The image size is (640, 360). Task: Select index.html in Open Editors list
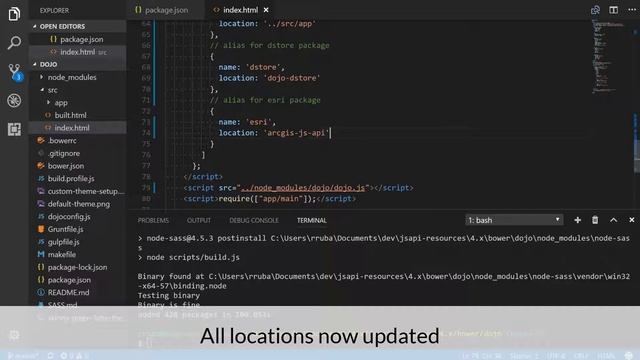(78, 52)
